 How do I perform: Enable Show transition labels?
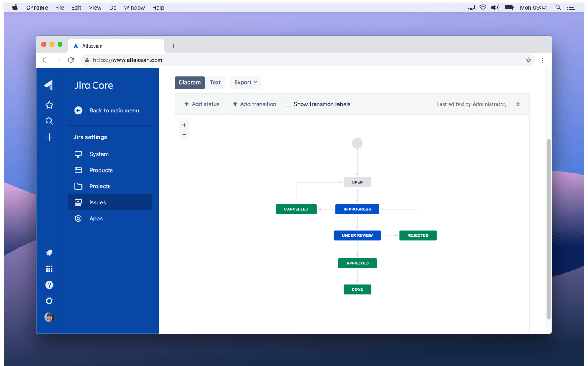tap(288, 104)
